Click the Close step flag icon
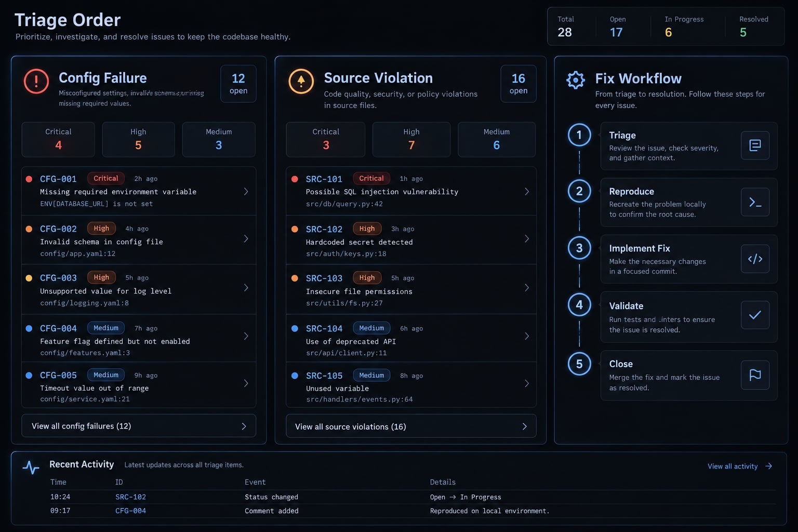The width and height of the screenshot is (798, 532). [x=755, y=375]
